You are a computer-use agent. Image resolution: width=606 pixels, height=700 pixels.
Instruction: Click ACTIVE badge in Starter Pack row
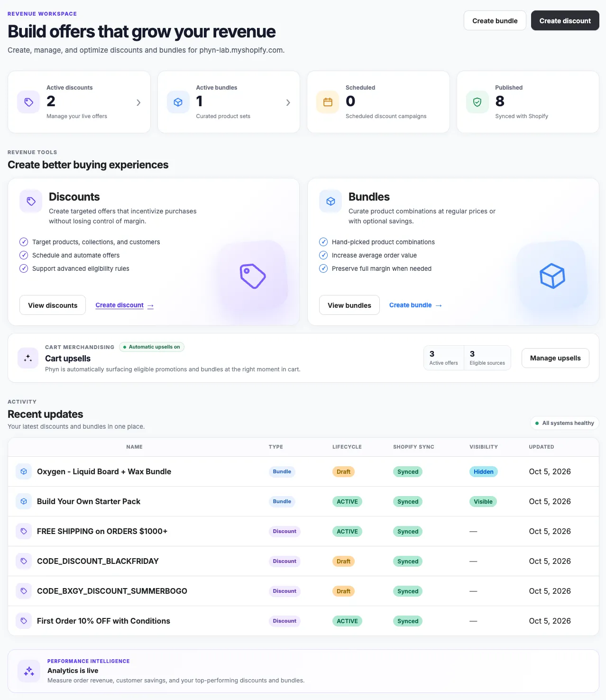click(347, 501)
